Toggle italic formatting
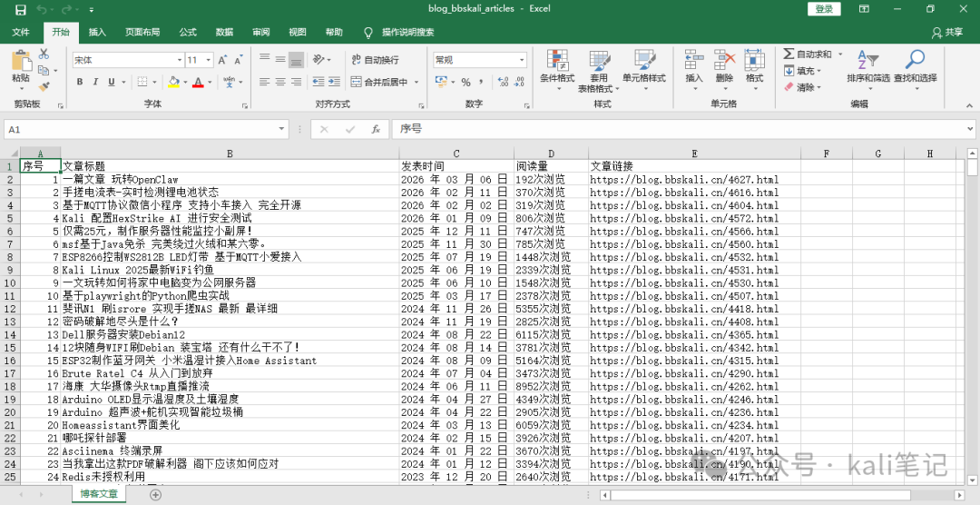The height and width of the screenshot is (505, 980). (95, 82)
